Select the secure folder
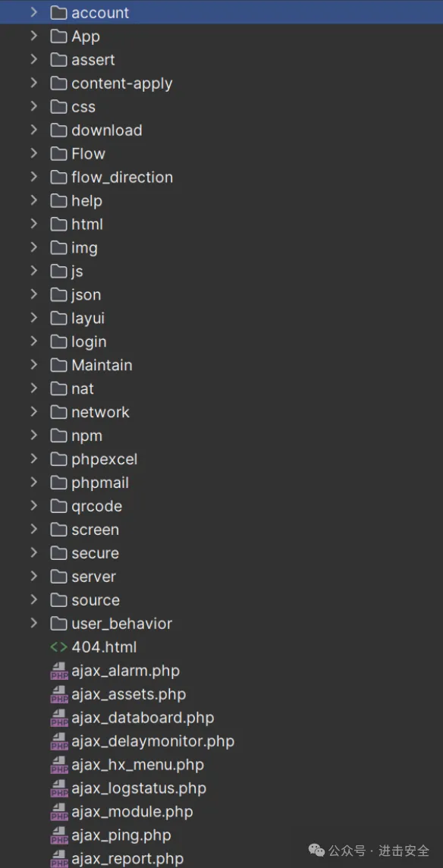 coord(221,553)
